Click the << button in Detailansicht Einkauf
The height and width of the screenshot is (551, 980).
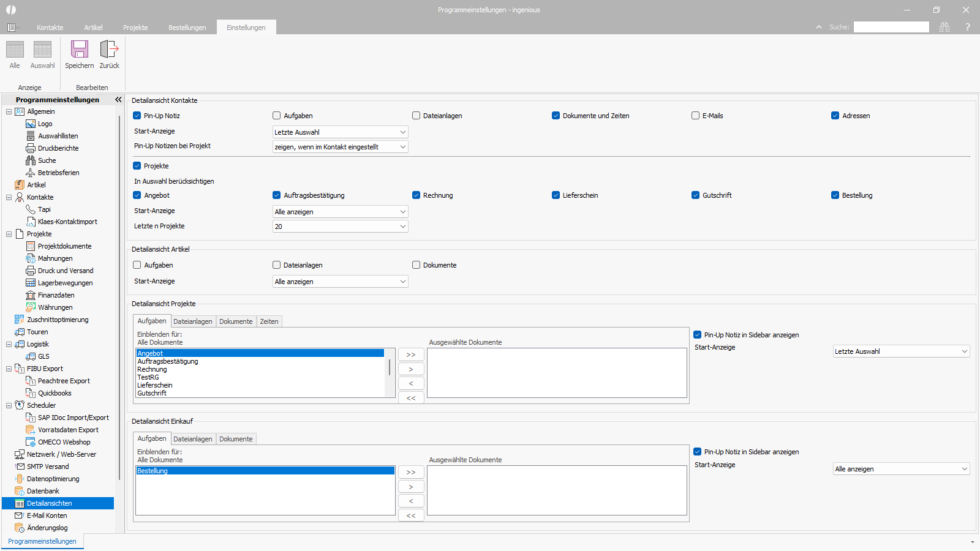[411, 515]
